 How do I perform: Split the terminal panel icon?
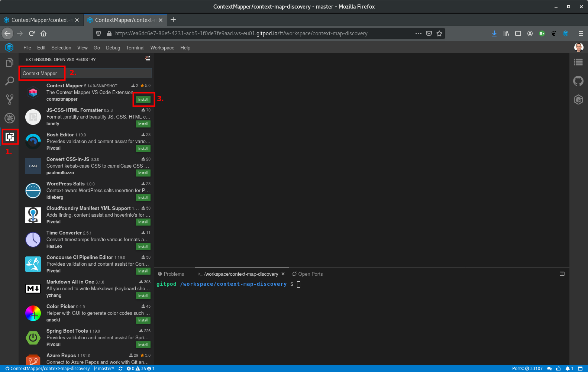(562, 274)
